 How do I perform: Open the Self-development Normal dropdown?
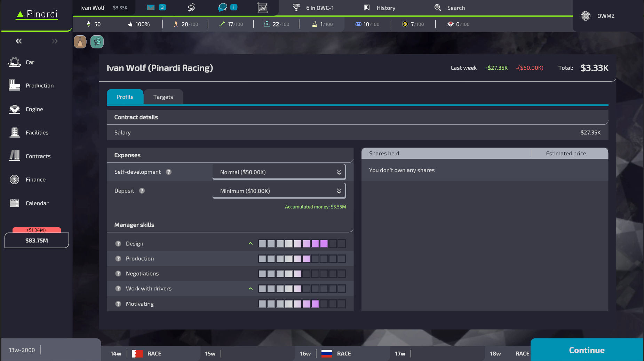pos(279,172)
